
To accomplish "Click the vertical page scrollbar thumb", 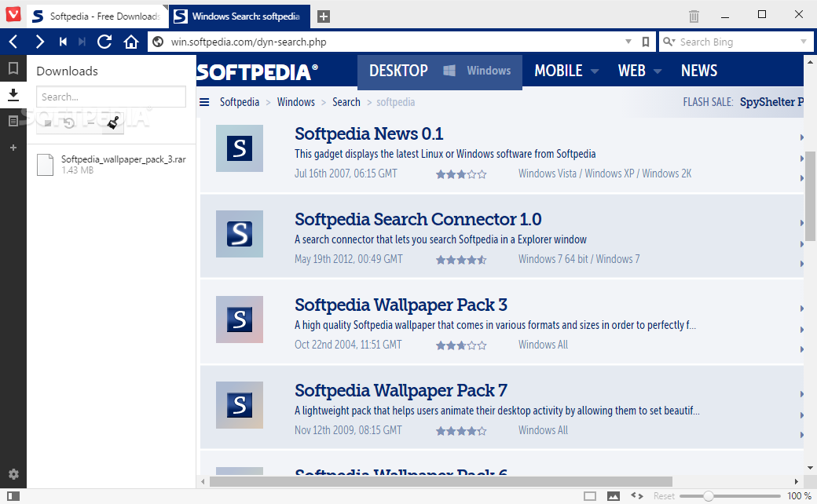I will coord(810,196).
